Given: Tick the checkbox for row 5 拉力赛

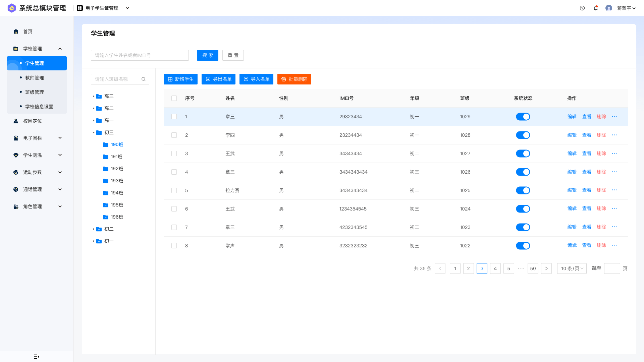Looking at the screenshot, I should pyautogui.click(x=174, y=190).
